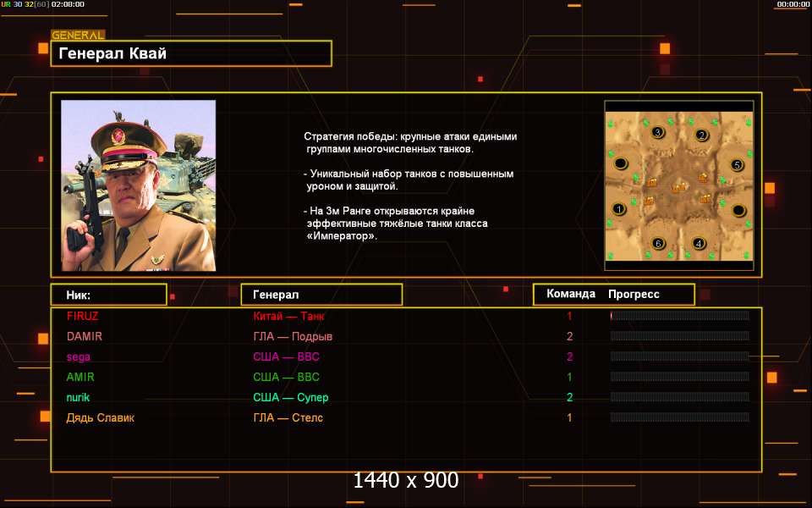The width and height of the screenshot is (812, 508).
Task: Click nurik's loading progress bar
Action: click(679, 397)
